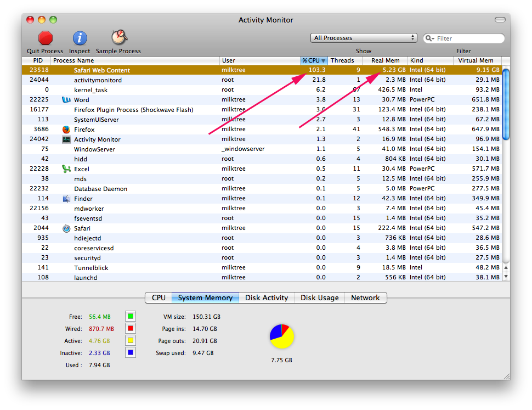Select the launchd process row
This screenshot has height=410, width=532.
pos(262,277)
